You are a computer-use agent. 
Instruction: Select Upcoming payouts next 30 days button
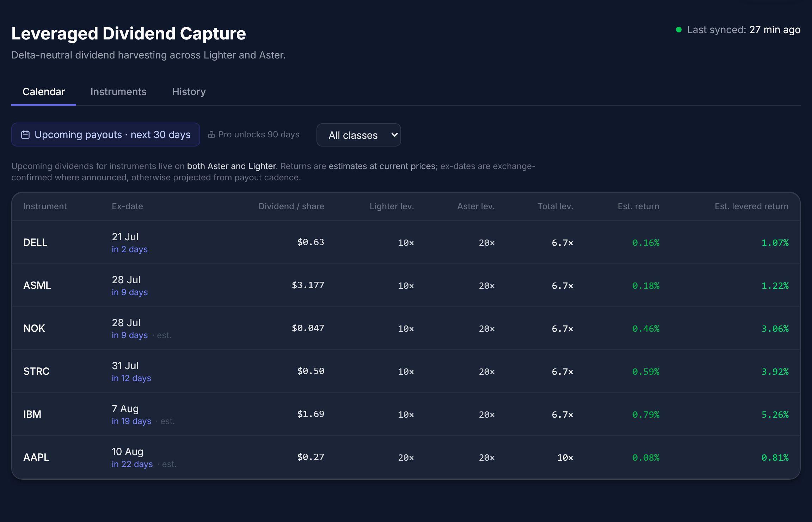coord(106,135)
